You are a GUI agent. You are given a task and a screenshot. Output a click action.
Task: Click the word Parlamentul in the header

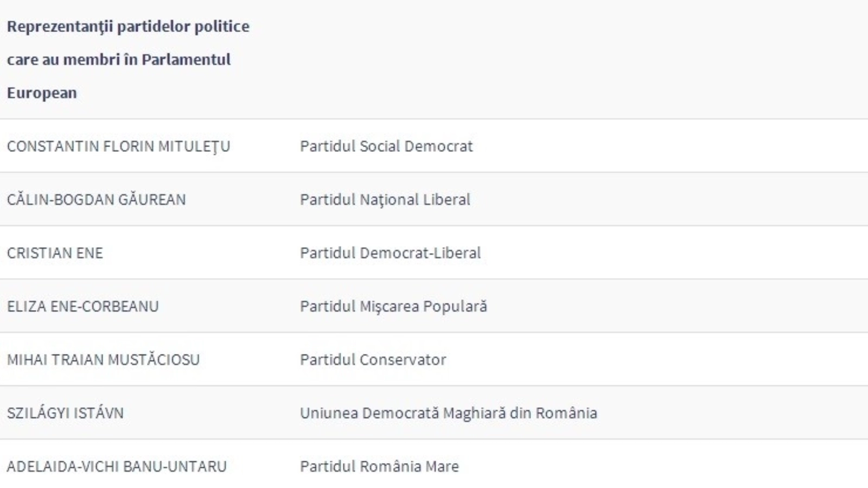tap(186, 60)
